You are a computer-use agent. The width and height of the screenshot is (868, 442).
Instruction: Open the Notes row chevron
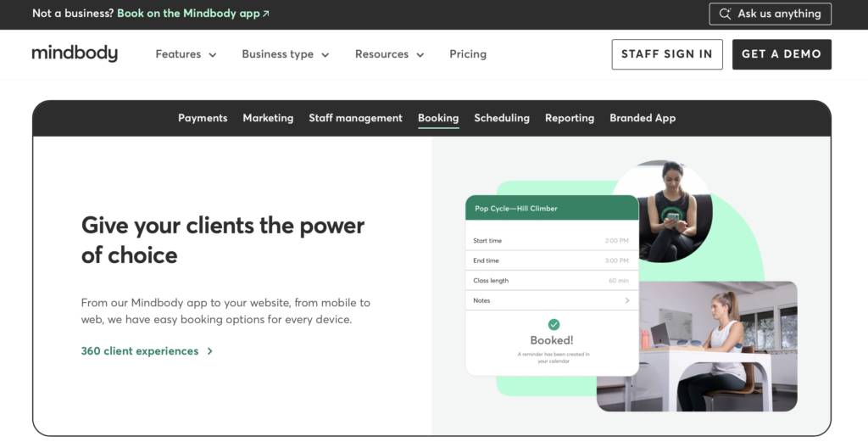pos(627,300)
